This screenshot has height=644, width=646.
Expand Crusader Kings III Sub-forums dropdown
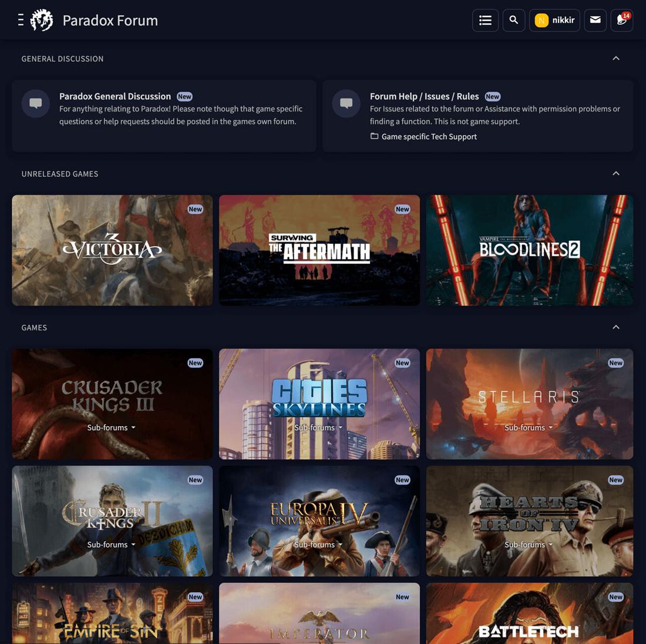pyautogui.click(x=111, y=428)
